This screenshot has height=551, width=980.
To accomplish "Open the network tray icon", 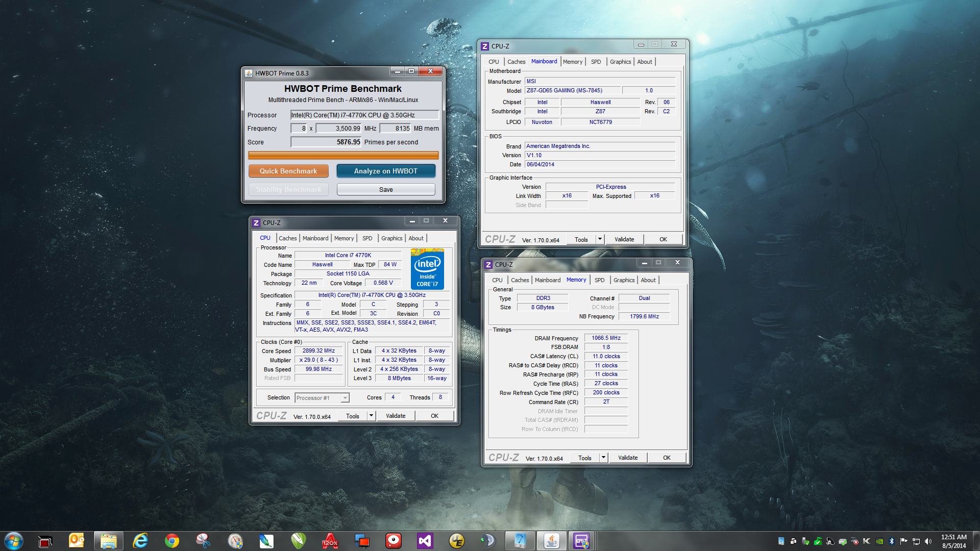I will [x=916, y=541].
